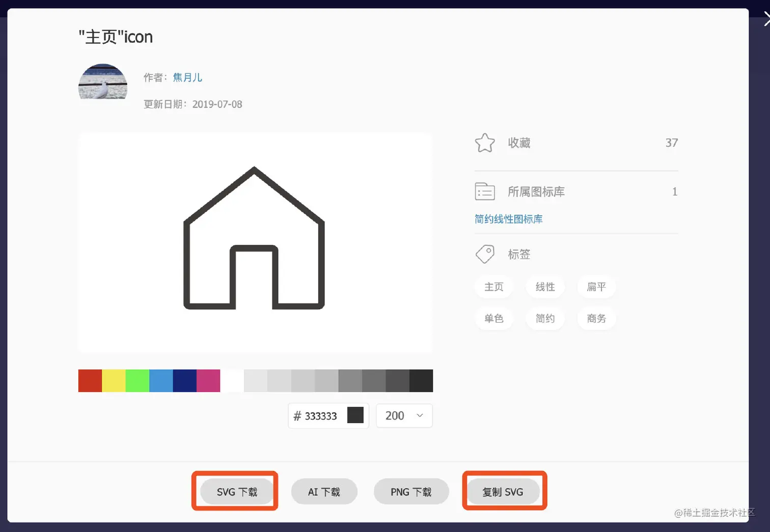Pick the white color swatch
This screenshot has width=770, height=532.
(232, 381)
